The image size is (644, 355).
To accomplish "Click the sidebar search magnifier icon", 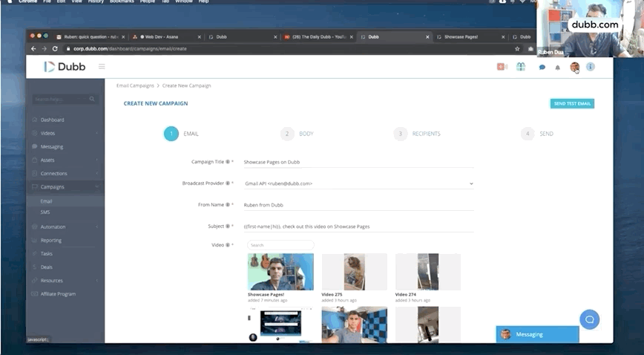I will (x=92, y=99).
